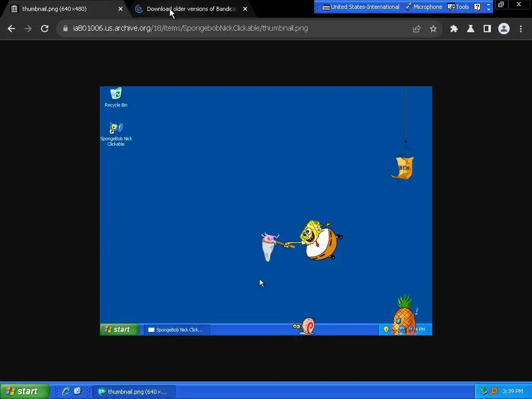532x399 pixels.
Task: Bookmark this page with the star icon
Action: click(x=433, y=29)
